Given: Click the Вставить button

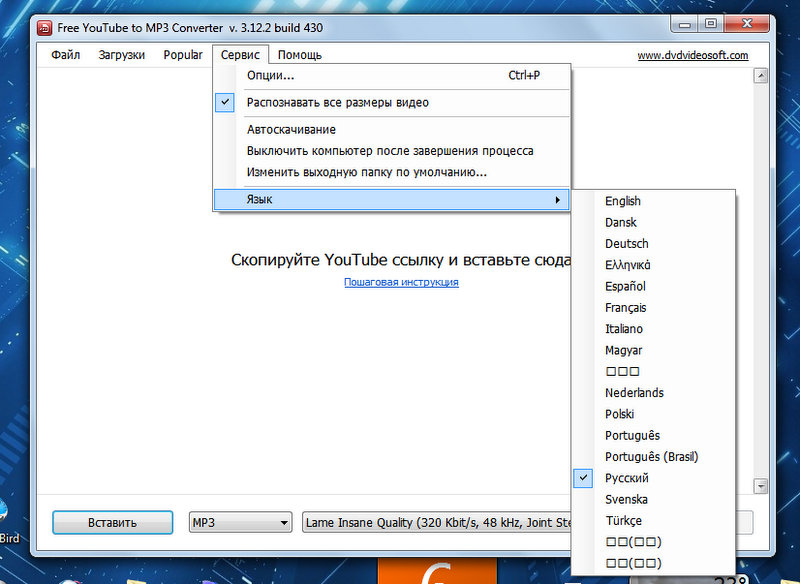Looking at the screenshot, I should (x=112, y=523).
